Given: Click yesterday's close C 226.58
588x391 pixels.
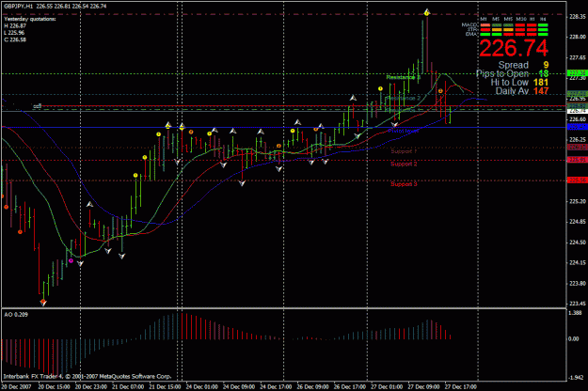Looking at the screenshot, I should 15,39.
